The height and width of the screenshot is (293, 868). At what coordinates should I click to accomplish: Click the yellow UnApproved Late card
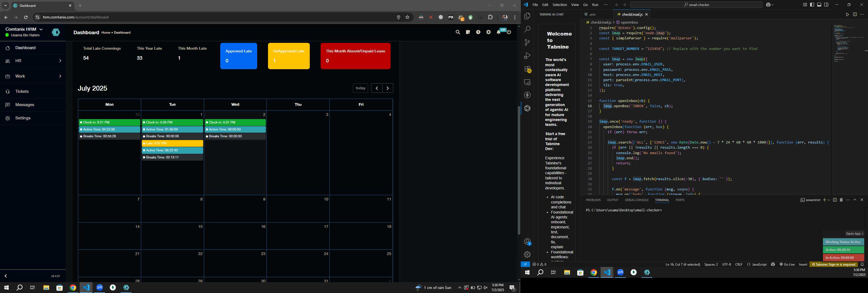click(289, 56)
